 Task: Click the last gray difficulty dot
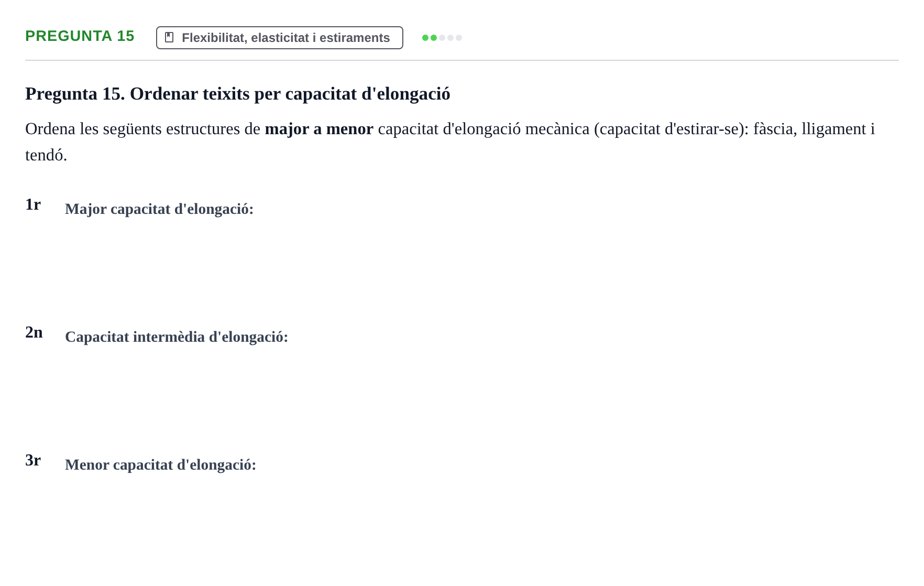click(459, 38)
